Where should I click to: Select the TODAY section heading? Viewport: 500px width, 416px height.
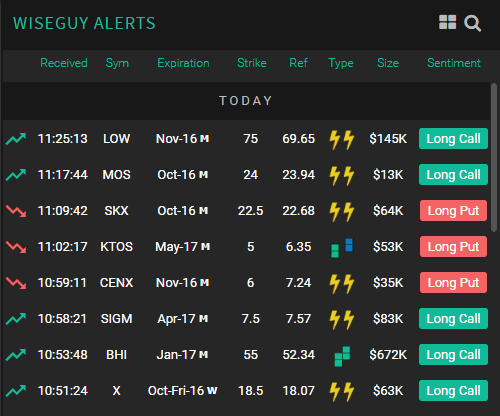point(246,101)
